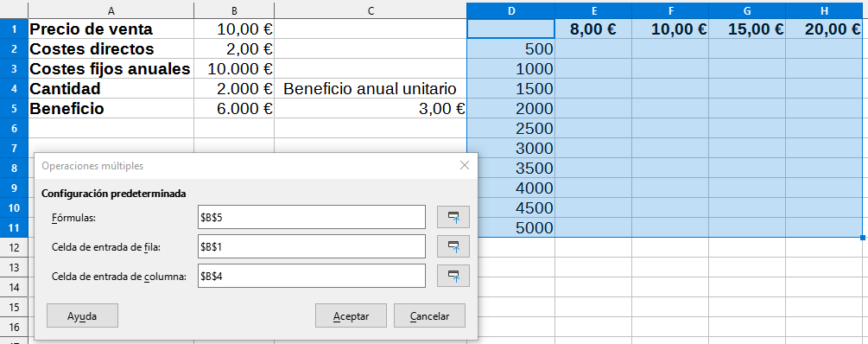Click cell showing 3500
The width and height of the screenshot is (868, 344).
click(x=516, y=168)
